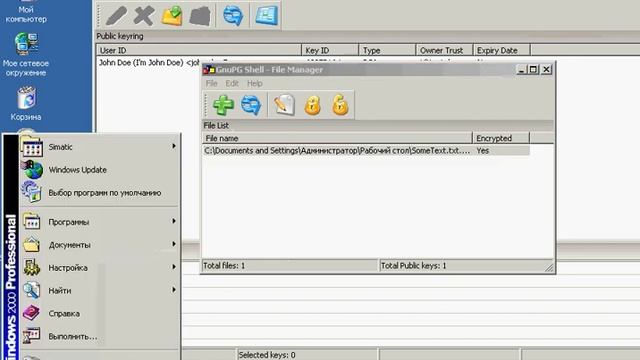Open Документы in the Start menu
The image size is (640, 360).
(100, 245)
